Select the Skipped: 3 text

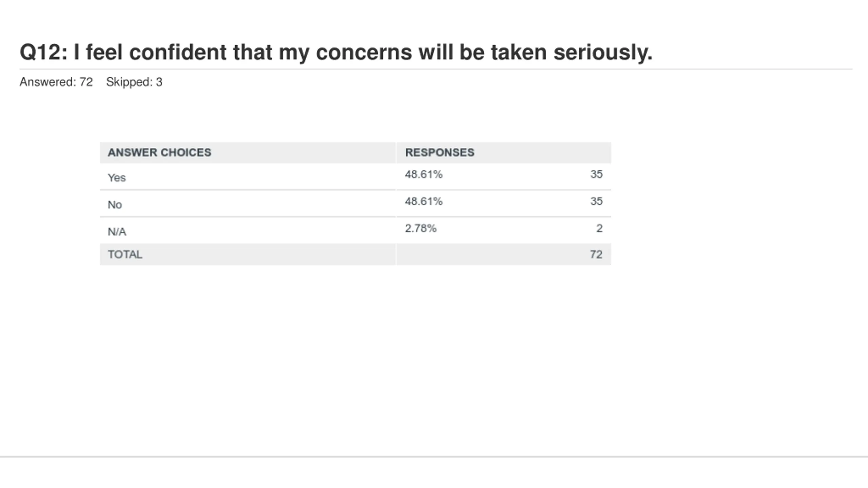point(134,82)
